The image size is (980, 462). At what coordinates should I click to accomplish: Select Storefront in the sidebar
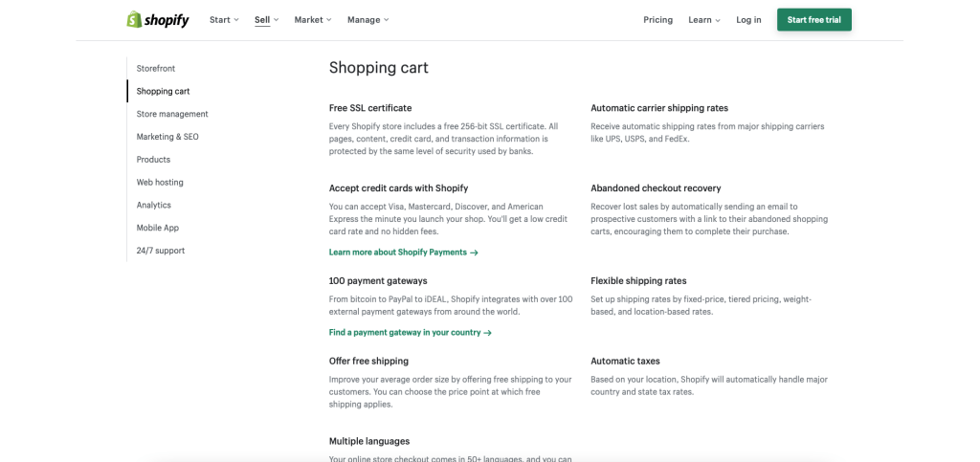[x=156, y=69]
